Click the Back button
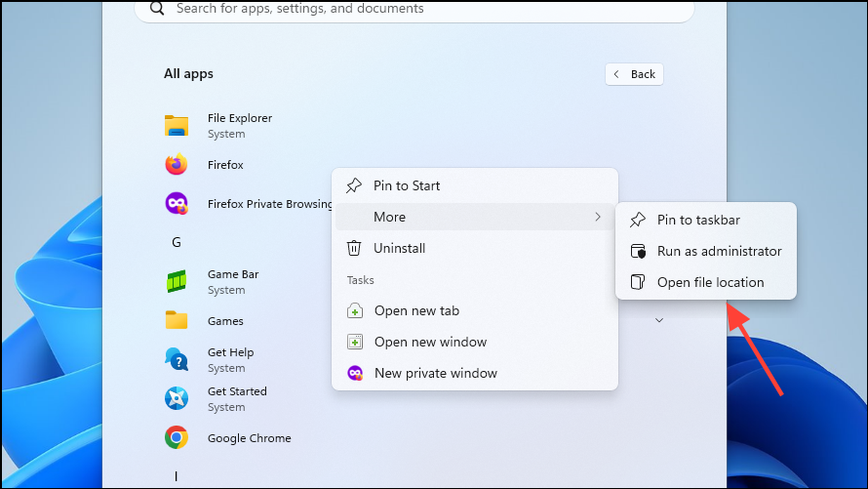Viewport: 868px width, 489px height. pos(634,74)
